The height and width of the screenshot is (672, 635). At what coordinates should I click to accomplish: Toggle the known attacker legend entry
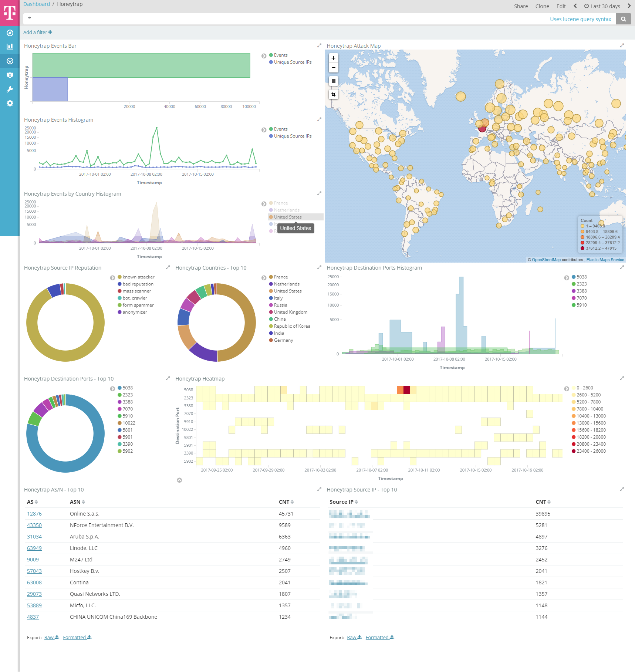click(x=138, y=277)
